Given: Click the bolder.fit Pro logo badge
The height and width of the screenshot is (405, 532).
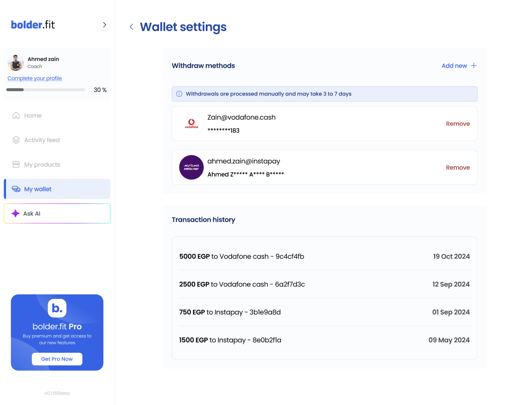Looking at the screenshot, I should coord(57,308).
